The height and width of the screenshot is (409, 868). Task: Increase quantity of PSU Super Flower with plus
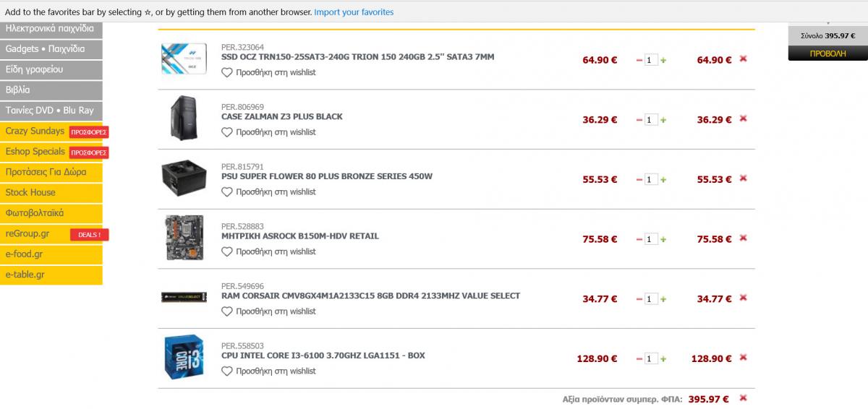663,180
